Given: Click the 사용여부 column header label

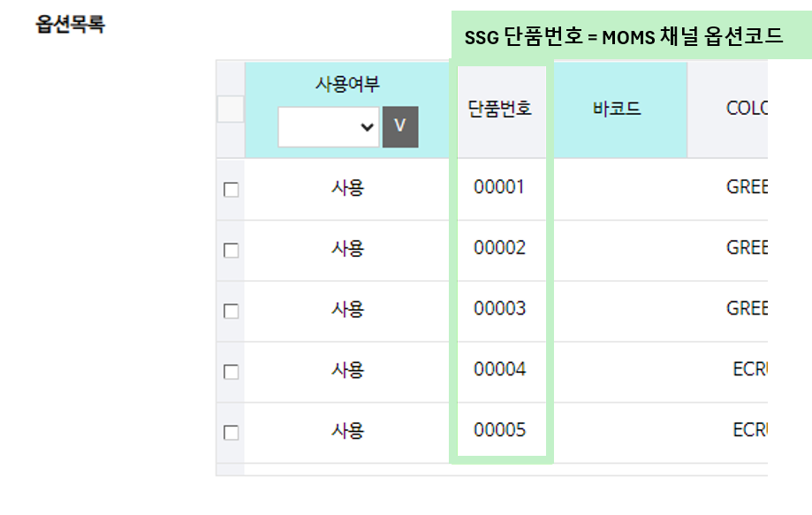Looking at the screenshot, I should (347, 83).
